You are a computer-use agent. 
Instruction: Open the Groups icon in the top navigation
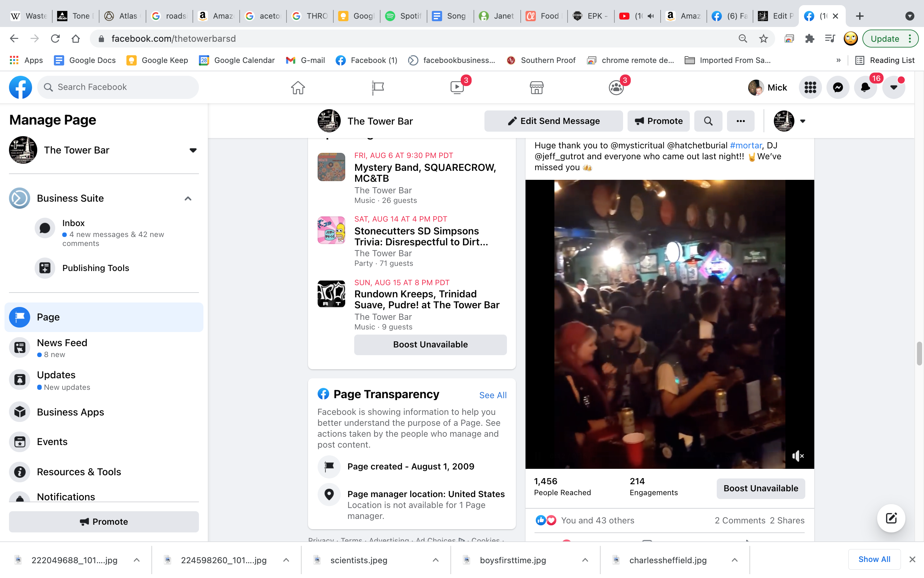616,88
